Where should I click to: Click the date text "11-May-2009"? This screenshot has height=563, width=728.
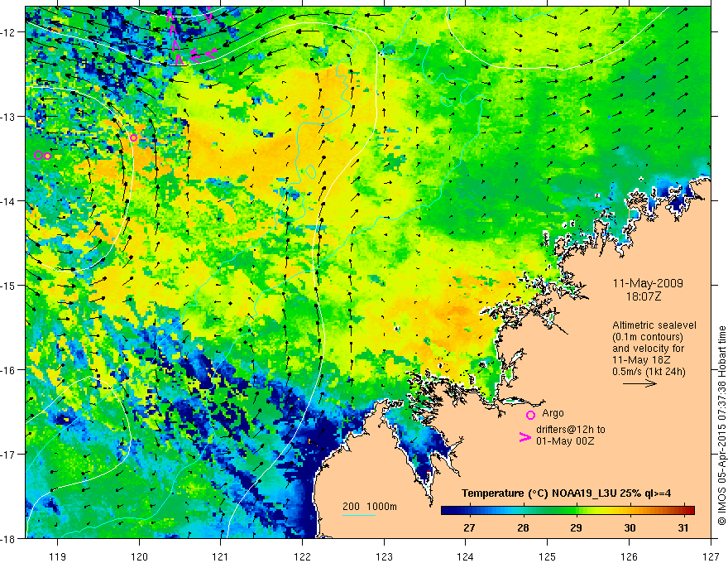click(648, 283)
